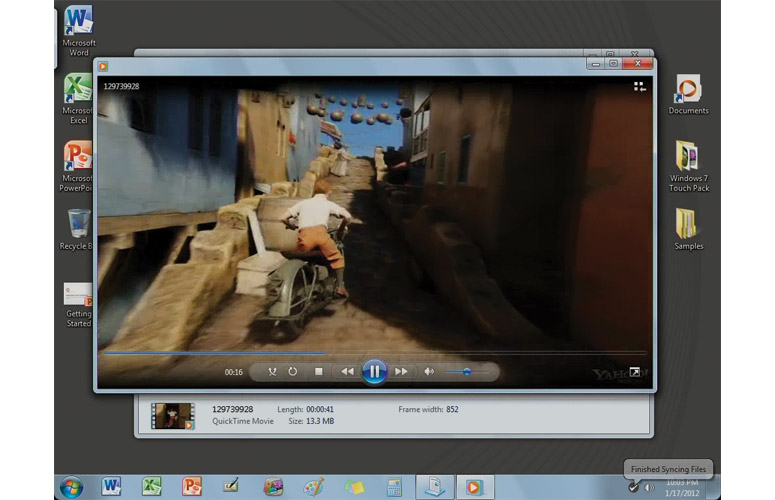This screenshot has height=500, width=775.
Task: Mute the media player sound
Action: pos(429,371)
